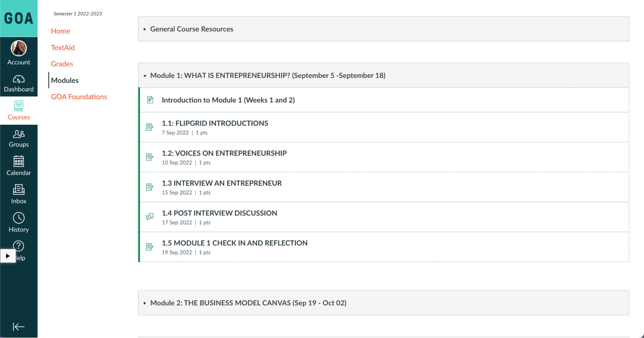Collapse Module 1: What Is Entrepreneurship
The width and height of the screenshot is (644, 338).
tap(145, 76)
